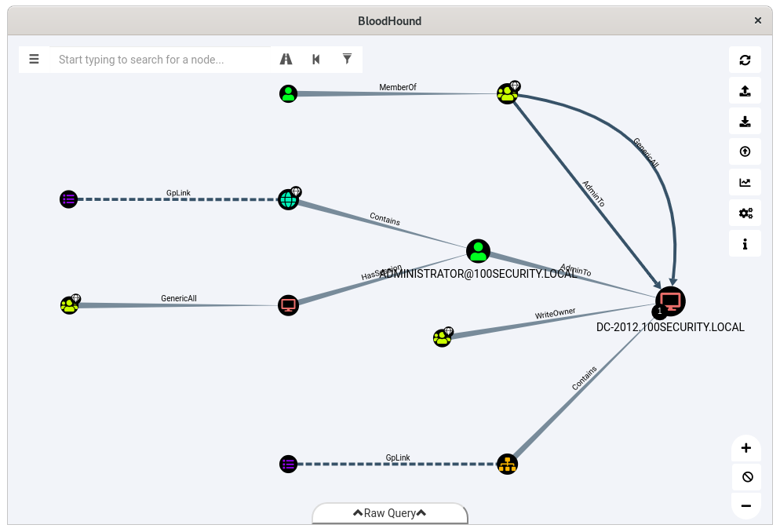The width and height of the screenshot is (780, 532).
Task: Click the Contains label from the OU node
Action: tap(585, 378)
